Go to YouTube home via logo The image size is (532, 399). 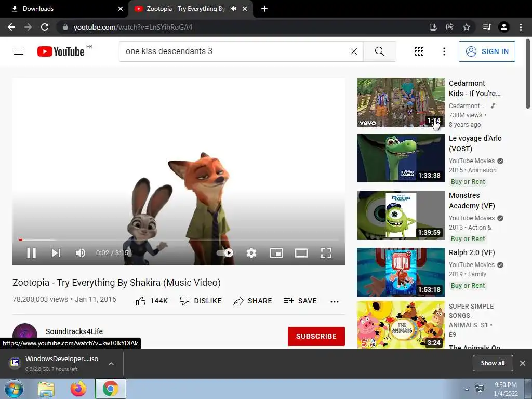click(x=61, y=51)
